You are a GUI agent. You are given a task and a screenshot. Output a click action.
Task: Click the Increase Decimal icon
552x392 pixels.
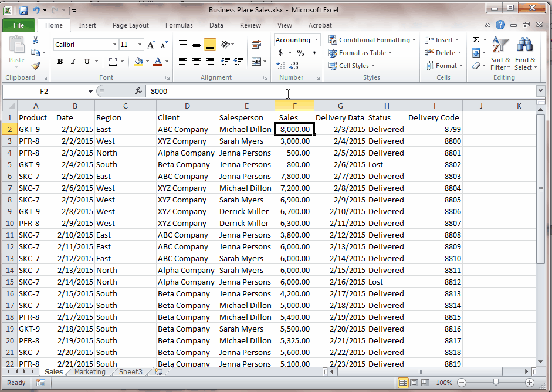[x=281, y=66]
